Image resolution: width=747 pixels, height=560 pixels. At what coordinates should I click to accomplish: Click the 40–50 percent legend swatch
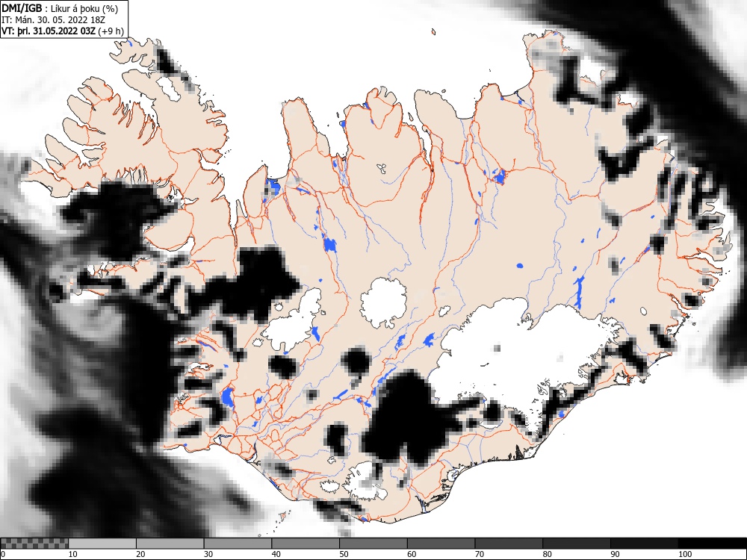(x=306, y=544)
